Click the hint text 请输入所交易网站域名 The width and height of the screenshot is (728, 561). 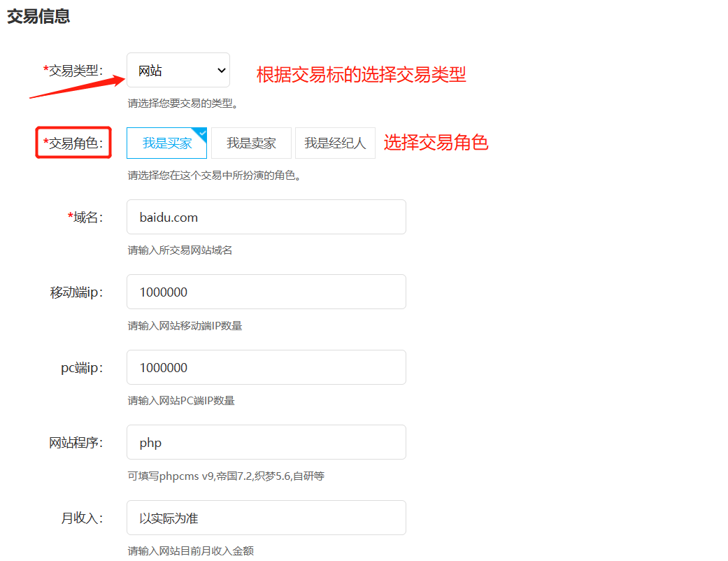tap(180, 250)
